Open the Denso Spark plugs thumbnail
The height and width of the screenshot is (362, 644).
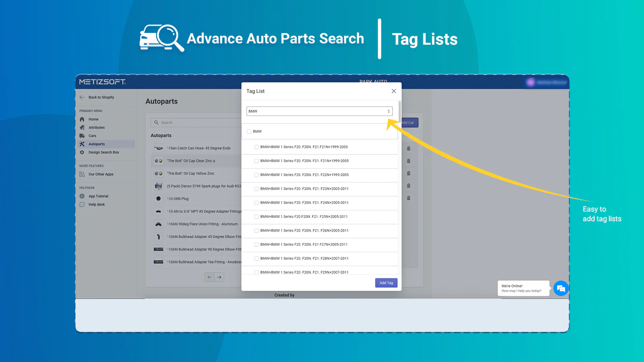pyautogui.click(x=159, y=186)
